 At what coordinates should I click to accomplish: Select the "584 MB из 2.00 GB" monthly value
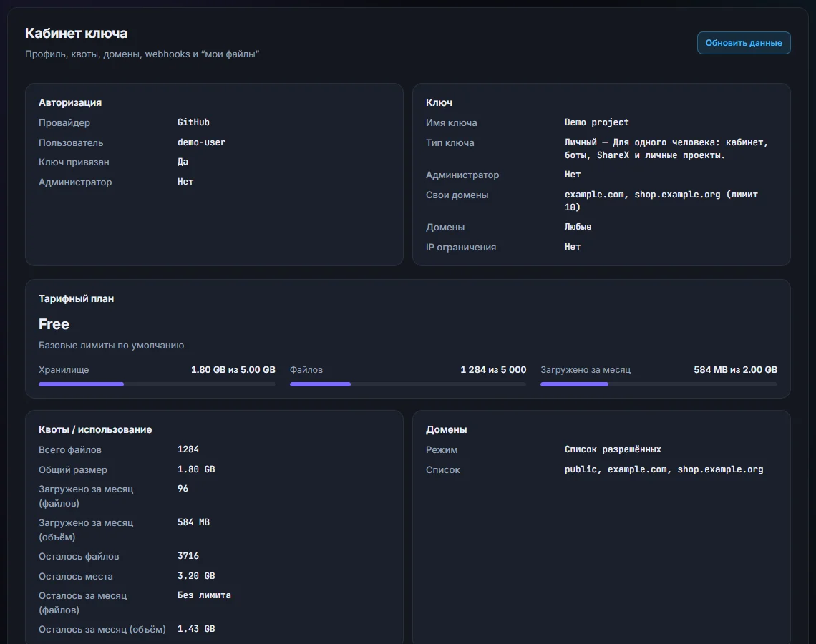coord(735,370)
